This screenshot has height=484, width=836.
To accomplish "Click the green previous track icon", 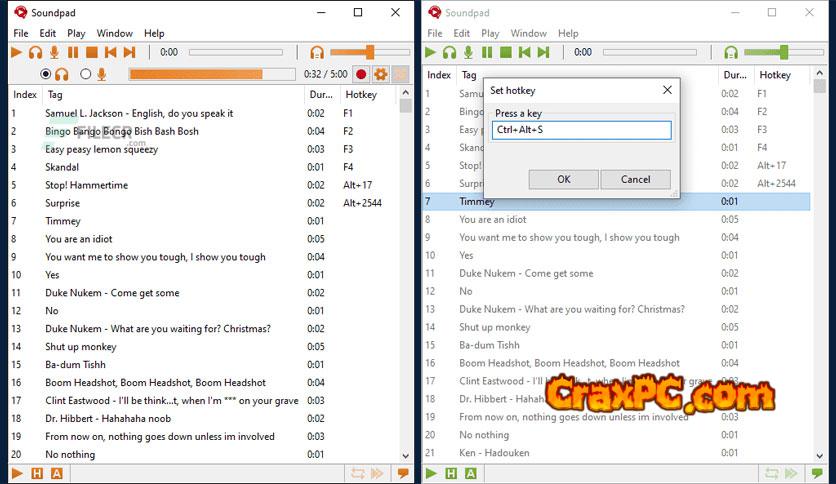I will point(525,52).
